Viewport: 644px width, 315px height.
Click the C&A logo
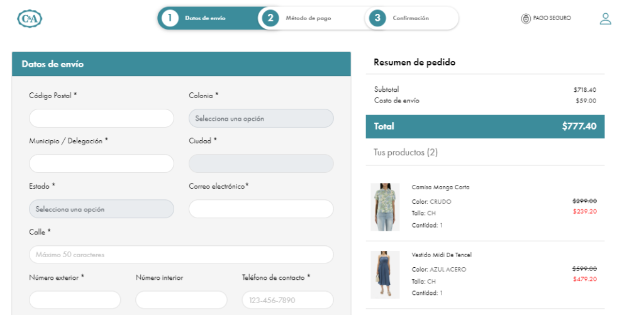pyautogui.click(x=30, y=19)
